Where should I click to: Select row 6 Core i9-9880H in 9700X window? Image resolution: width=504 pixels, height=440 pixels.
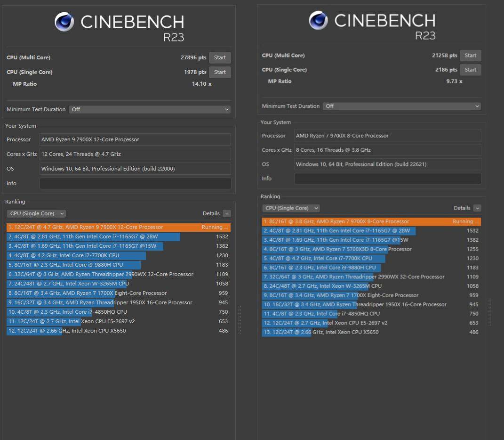372,268
